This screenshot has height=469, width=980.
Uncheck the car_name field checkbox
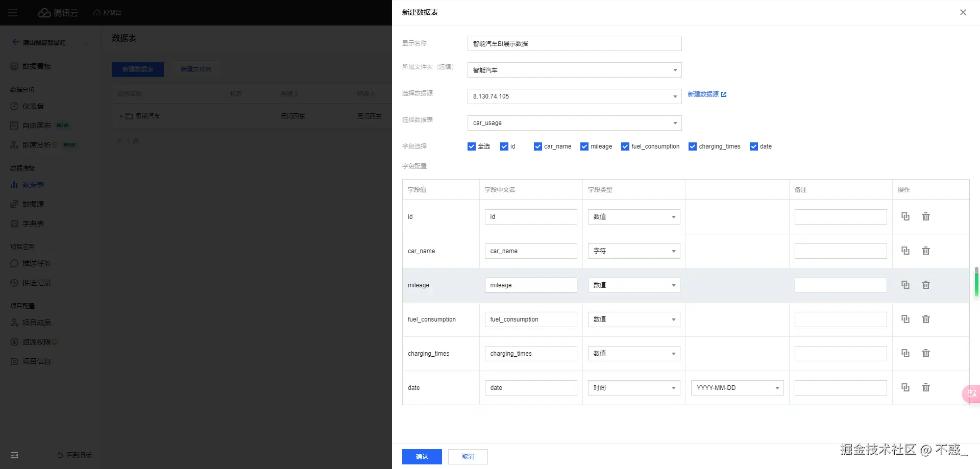click(537, 146)
